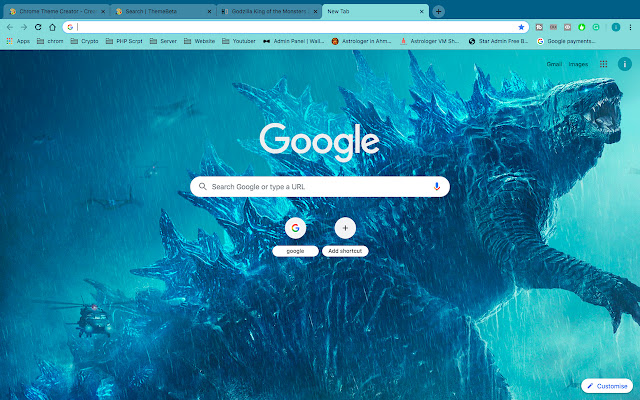Go forward with the forward arrow
This screenshot has height=400, width=640.
(24, 27)
